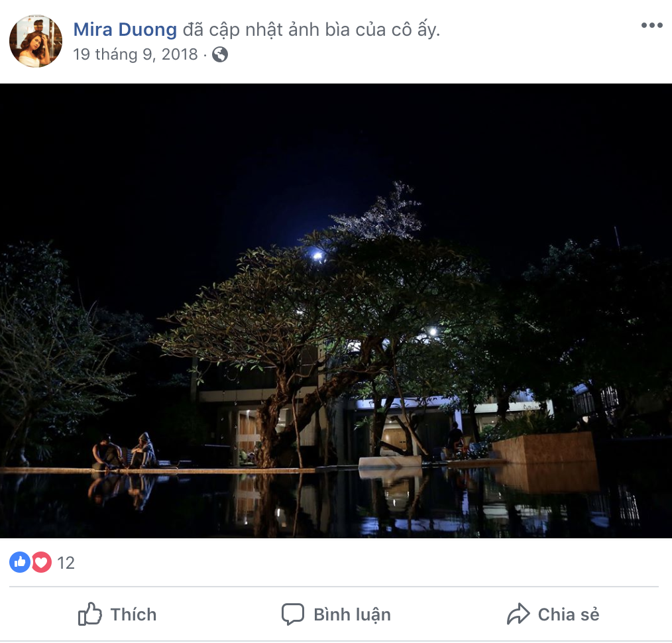Click the globe public audience icon
This screenshot has width=672, height=643.
tap(220, 54)
